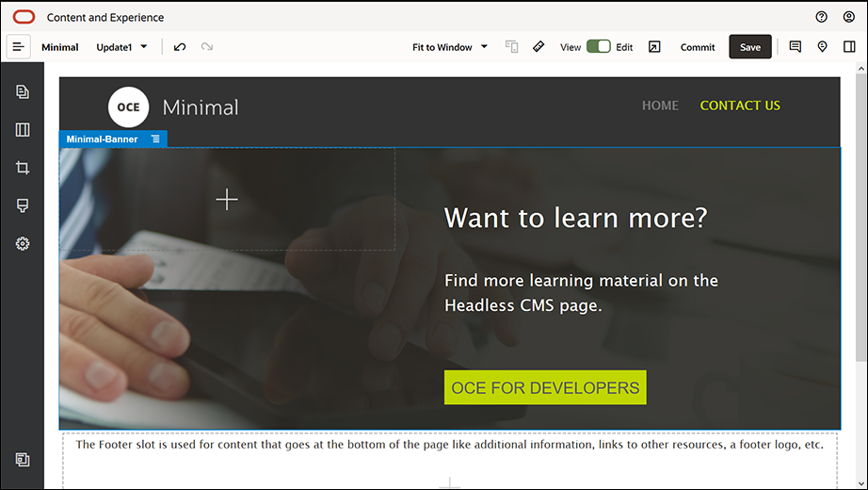This screenshot has width=868, height=490.
Task: Open the Update1 dropdown
Action: pos(121,47)
